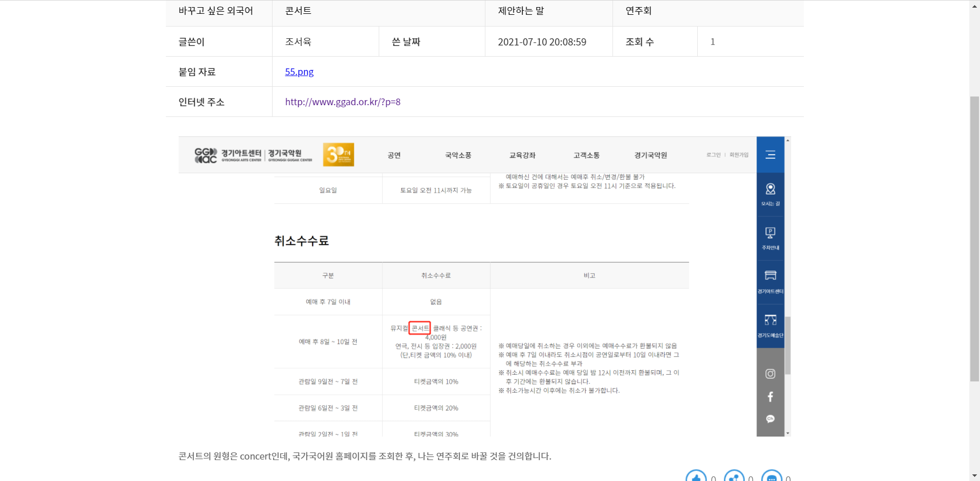Click the 오시는 길 location pin icon
This screenshot has height=481, width=980.
pos(770,189)
